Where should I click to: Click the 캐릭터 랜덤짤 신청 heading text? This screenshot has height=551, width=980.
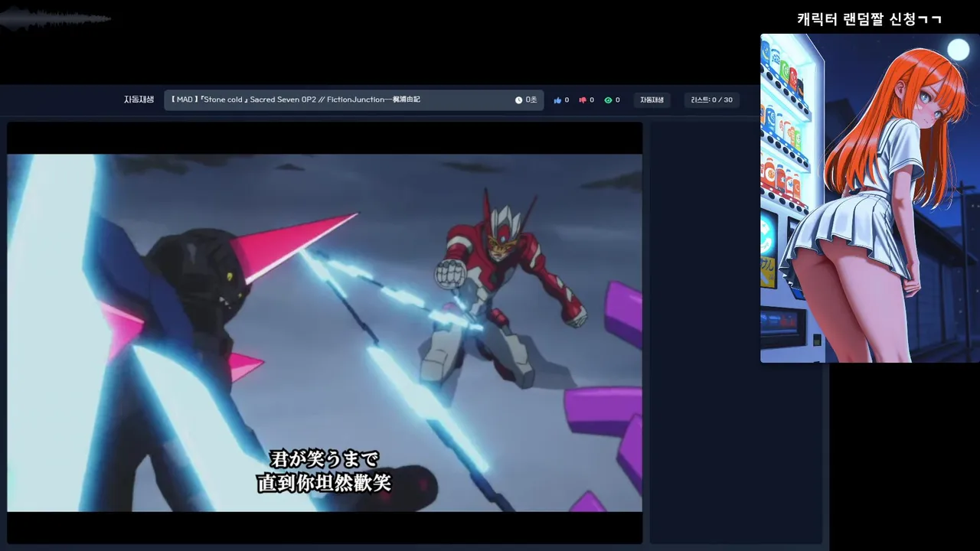tap(869, 19)
